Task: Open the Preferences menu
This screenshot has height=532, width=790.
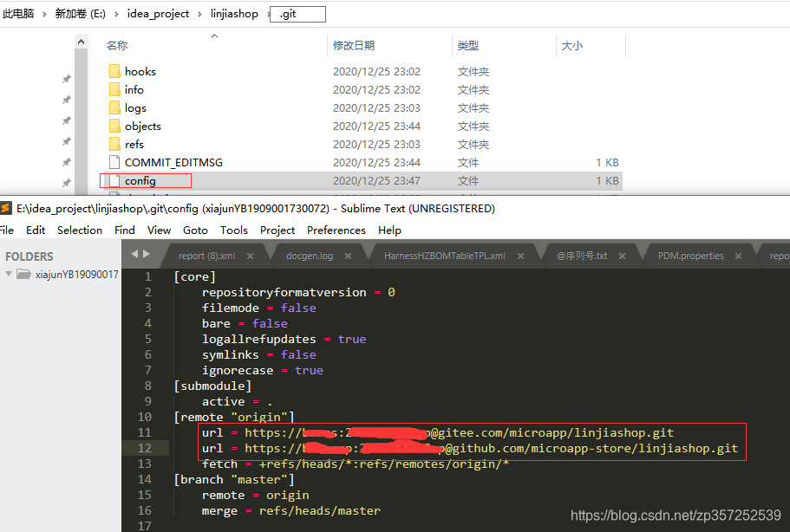Action: tap(336, 230)
